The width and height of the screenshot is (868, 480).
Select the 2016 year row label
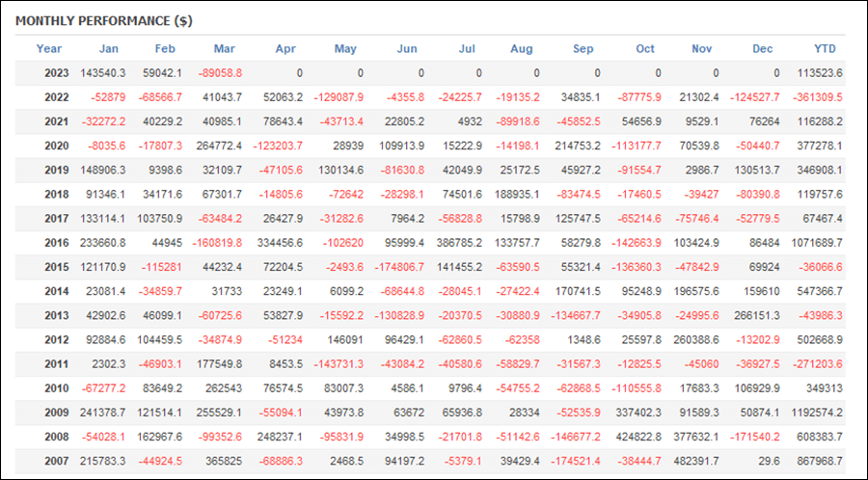pos(57,243)
